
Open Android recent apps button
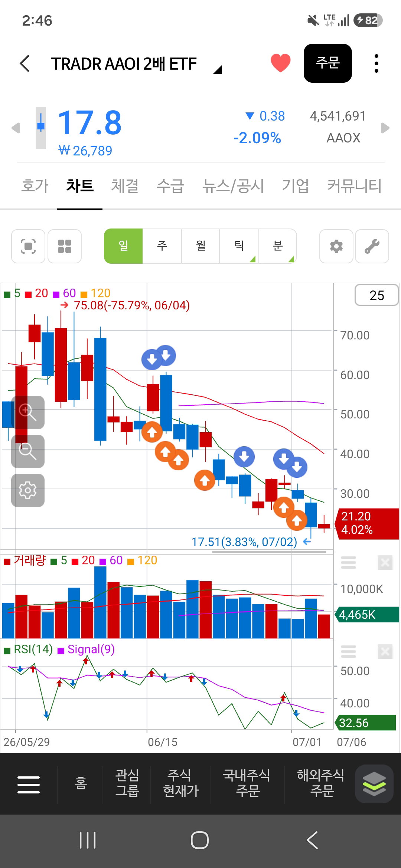coord(88,840)
